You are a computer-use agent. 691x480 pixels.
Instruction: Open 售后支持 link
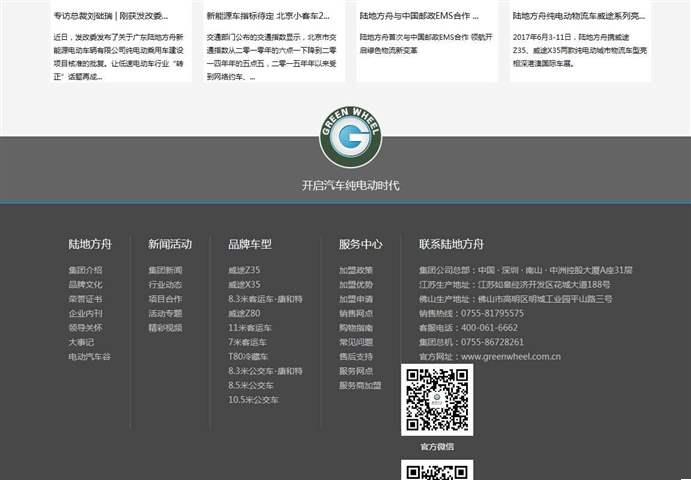click(x=356, y=357)
